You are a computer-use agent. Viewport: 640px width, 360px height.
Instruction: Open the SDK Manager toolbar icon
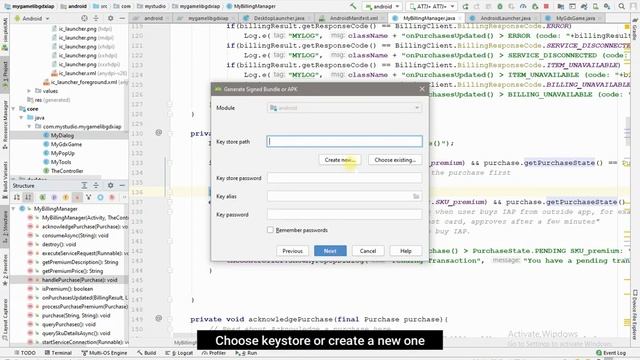(x=607, y=7)
